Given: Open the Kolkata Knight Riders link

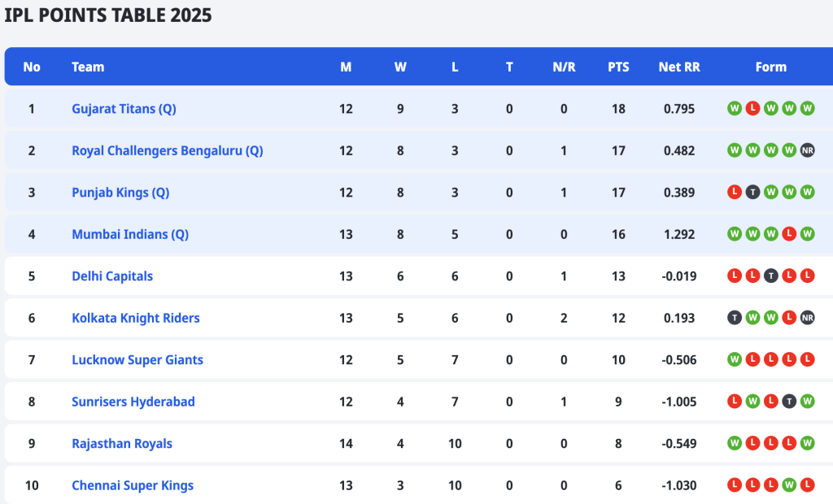Looking at the screenshot, I should pyautogui.click(x=136, y=318).
